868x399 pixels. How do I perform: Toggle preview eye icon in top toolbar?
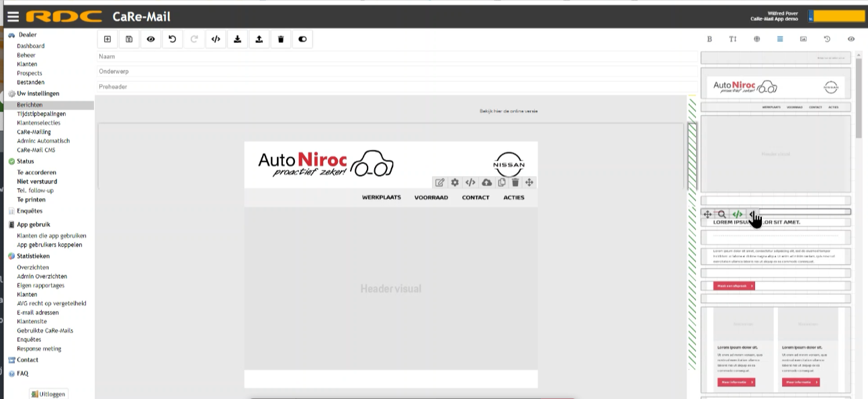pos(150,39)
